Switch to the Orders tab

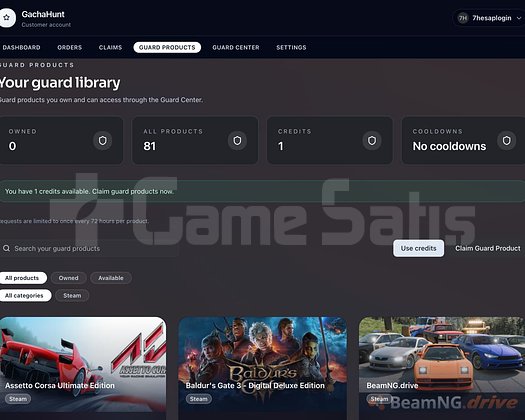[x=70, y=48]
